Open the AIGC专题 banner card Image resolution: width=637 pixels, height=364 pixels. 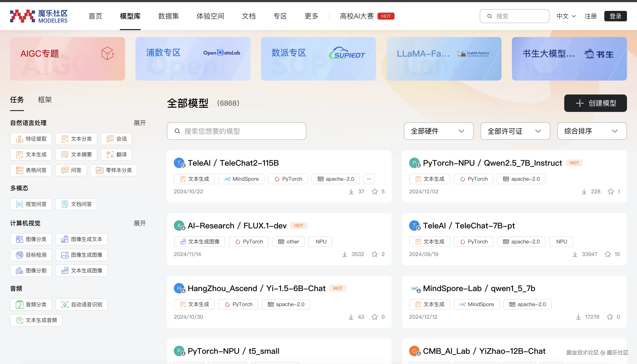tap(68, 59)
